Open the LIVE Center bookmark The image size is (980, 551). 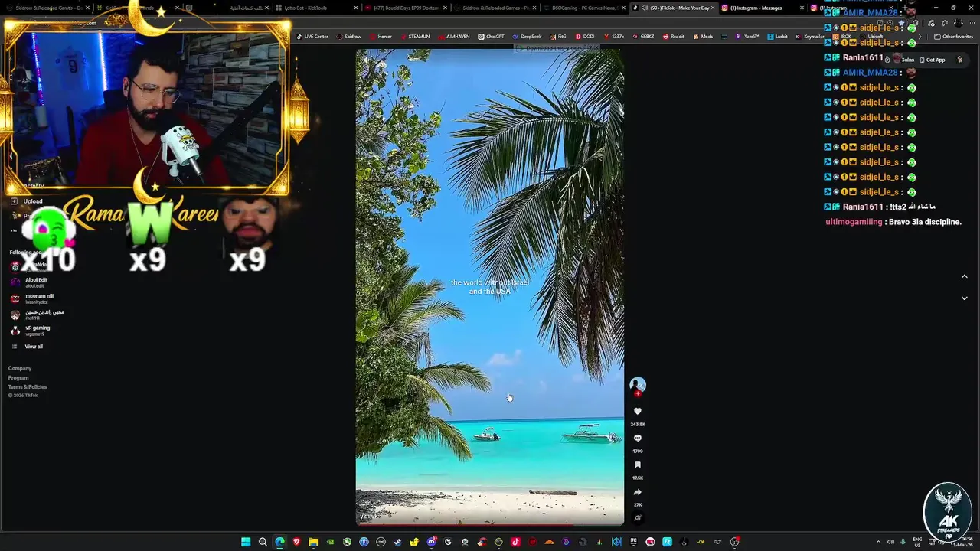coord(312,37)
